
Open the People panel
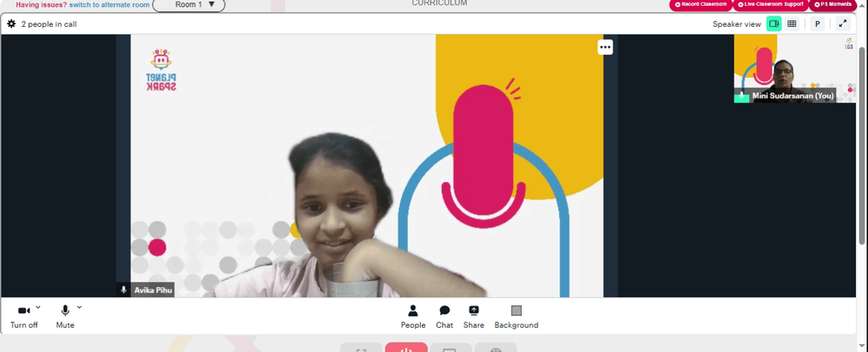point(413,316)
